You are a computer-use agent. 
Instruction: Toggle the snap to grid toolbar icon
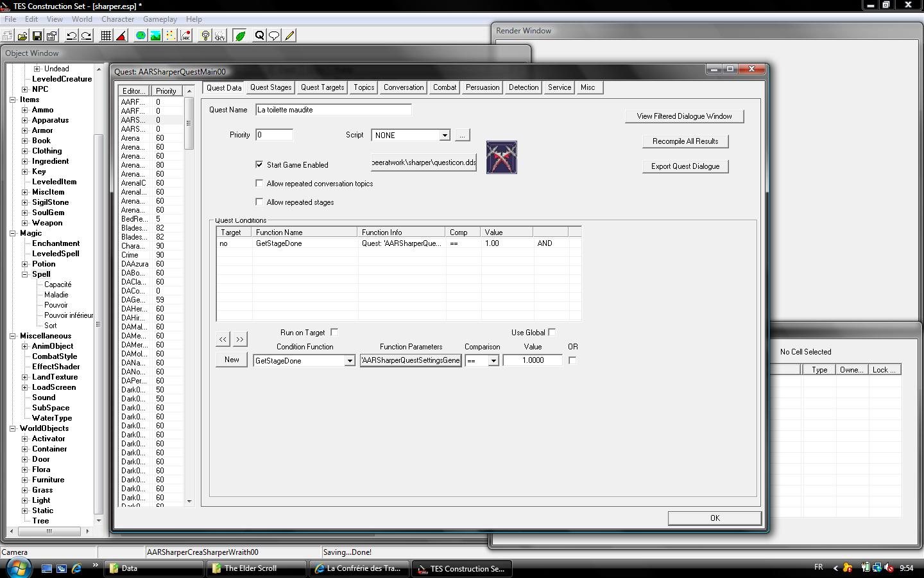point(106,36)
